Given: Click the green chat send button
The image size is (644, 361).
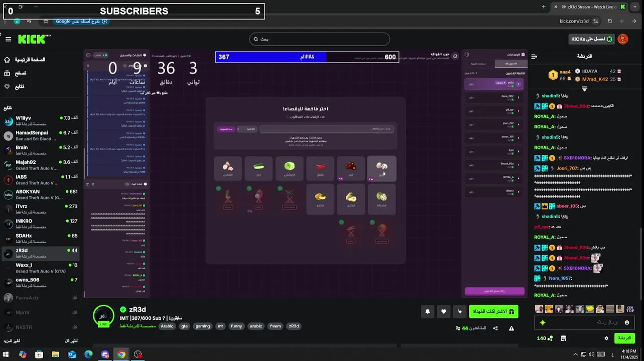Looking at the screenshot, I should (624, 338).
